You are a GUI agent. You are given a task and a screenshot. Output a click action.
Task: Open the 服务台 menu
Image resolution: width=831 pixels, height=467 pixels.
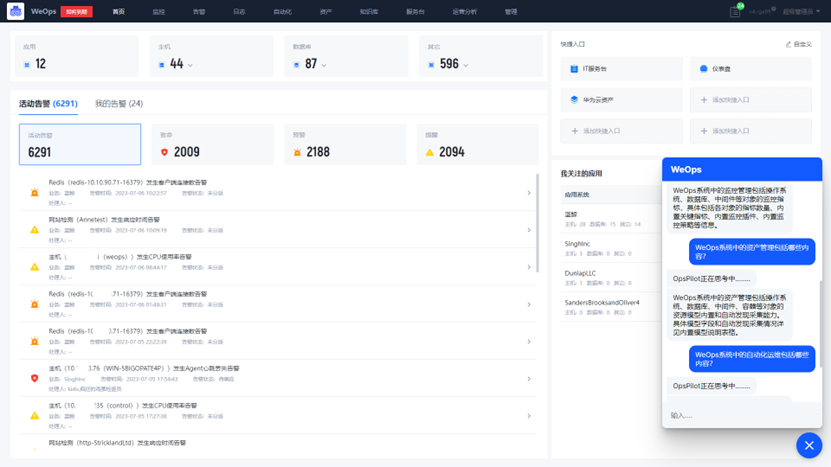coord(416,12)
